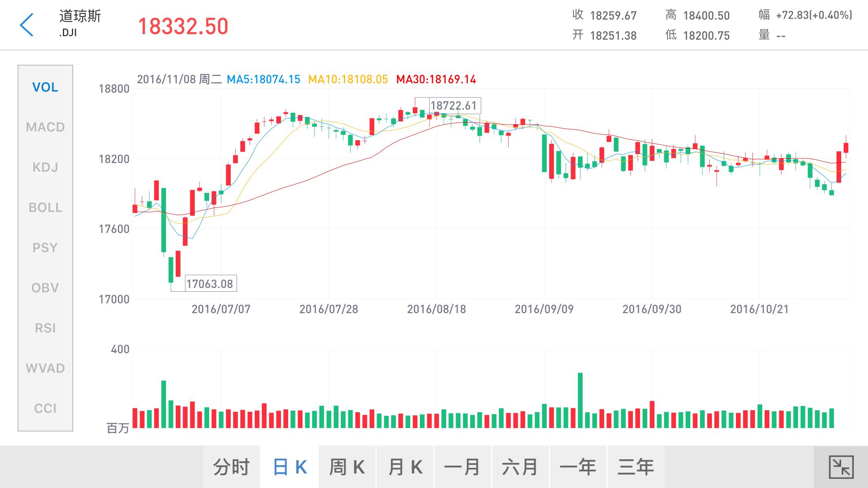
Task: Show the 六月 six-month range
Action: (520, 467)
